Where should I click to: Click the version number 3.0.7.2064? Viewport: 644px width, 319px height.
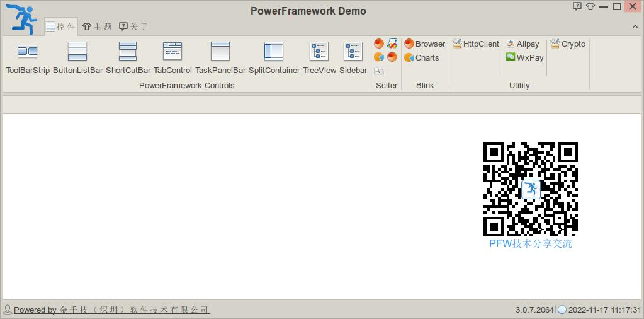click(534, 310)
